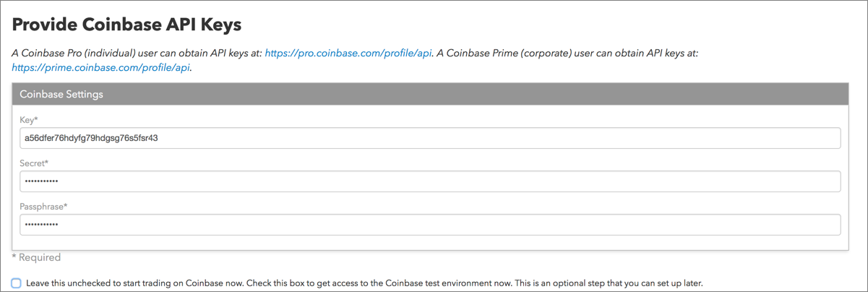Open the prime.coinbase.com/profile/api link
Image resolution: width=868 pixels, height=292 pixels.
click(x=101, y=68)
